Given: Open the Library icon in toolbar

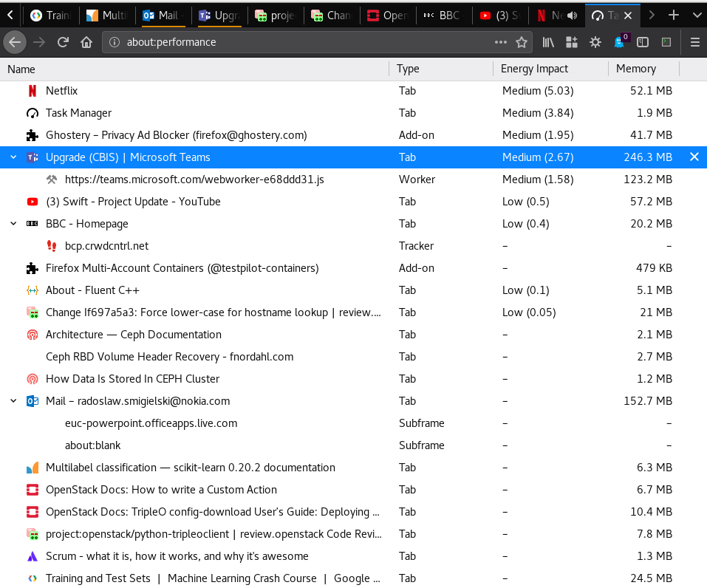Looking at the screenshot, I should point(548,42).
